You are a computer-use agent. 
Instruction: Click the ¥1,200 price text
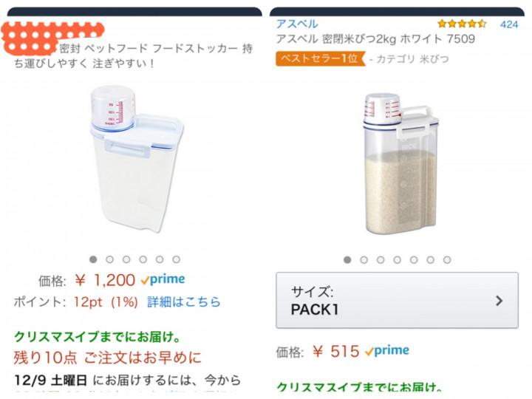click(104, 281)
